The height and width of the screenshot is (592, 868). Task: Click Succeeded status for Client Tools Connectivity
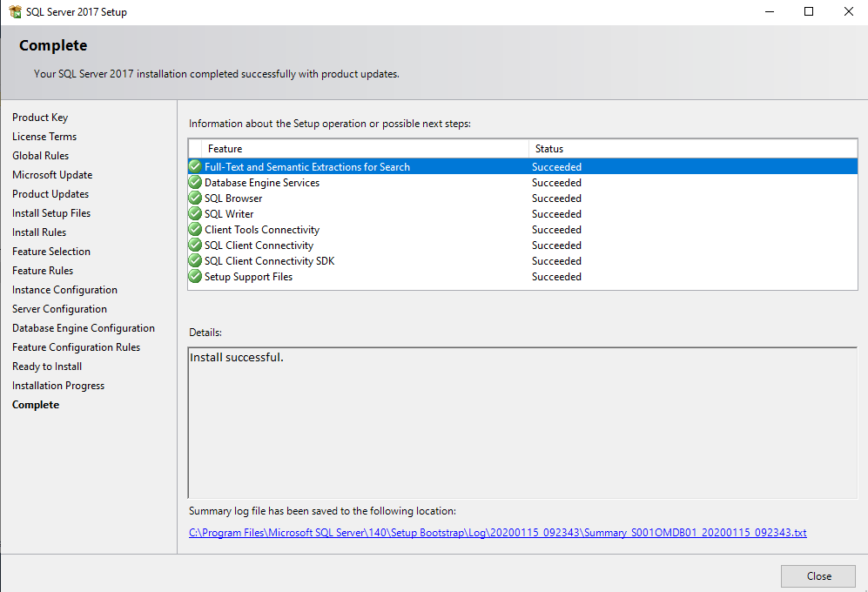click(x=556, y=229)
